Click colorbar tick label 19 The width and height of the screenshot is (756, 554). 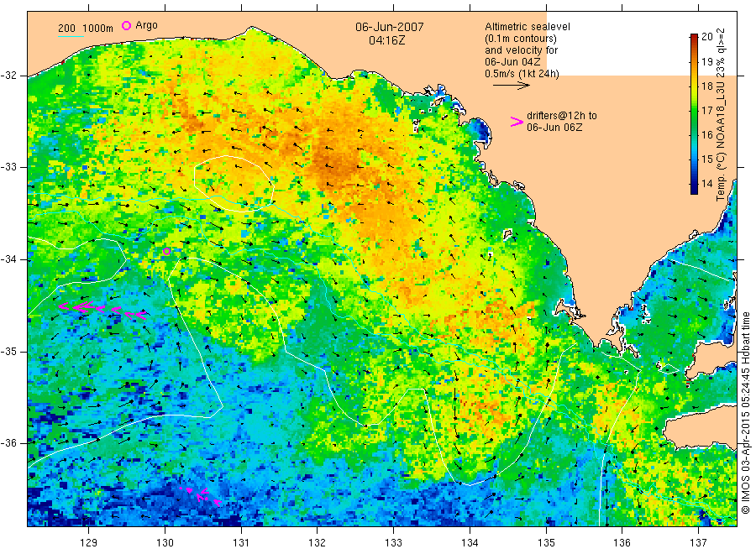click(x=707, y=61)
